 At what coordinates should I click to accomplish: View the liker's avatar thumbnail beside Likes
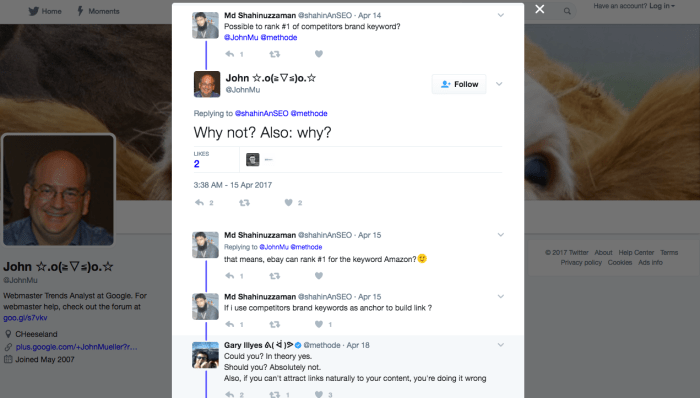253,159
